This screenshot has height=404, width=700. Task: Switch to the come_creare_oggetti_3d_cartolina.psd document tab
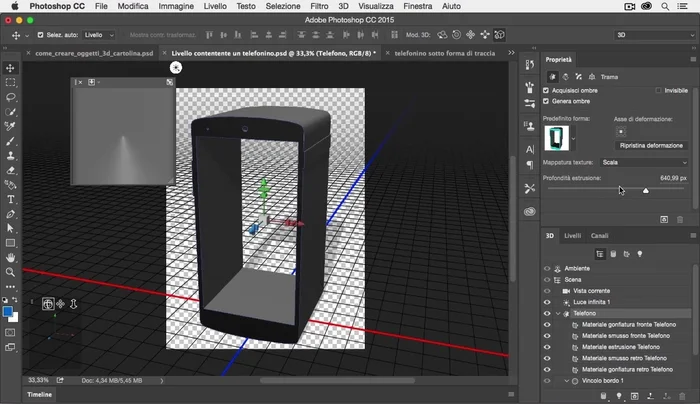click(94, 53)
